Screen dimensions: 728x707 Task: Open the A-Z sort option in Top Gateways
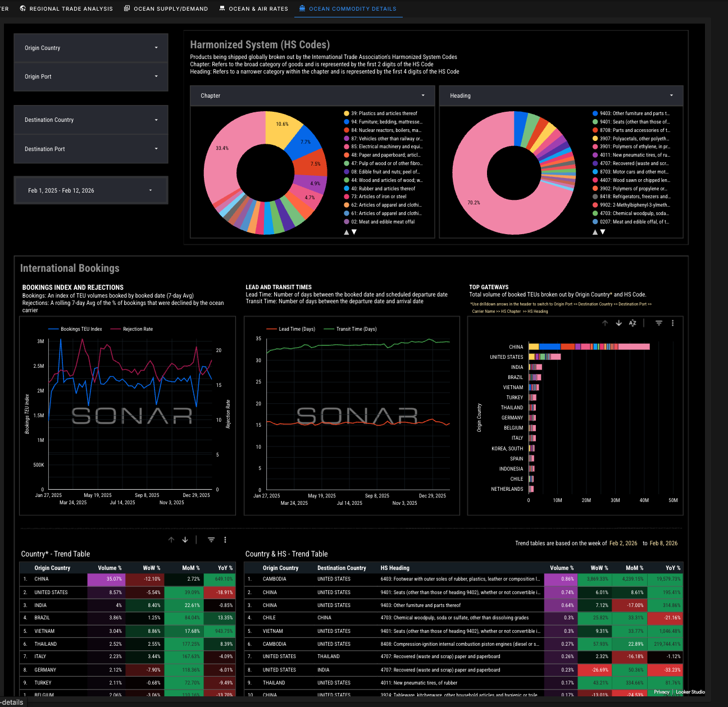[633, 323]
